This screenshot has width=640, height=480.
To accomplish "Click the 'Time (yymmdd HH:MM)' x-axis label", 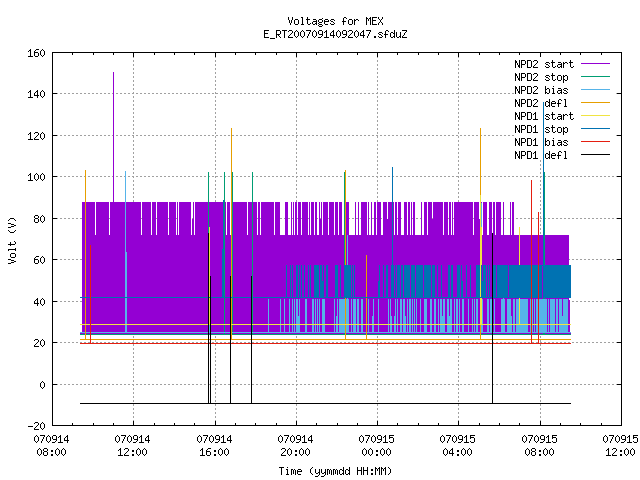I will [x=335, y=471].
